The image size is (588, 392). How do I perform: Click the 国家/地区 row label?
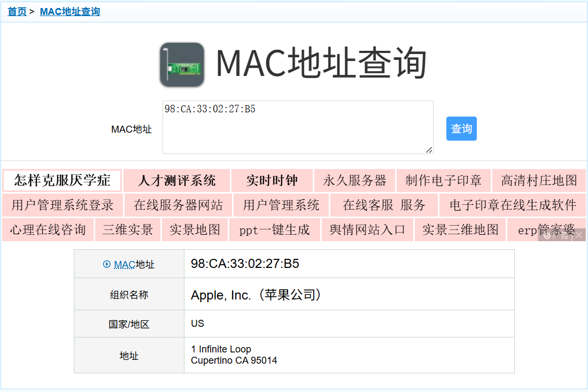coord(129,324)
